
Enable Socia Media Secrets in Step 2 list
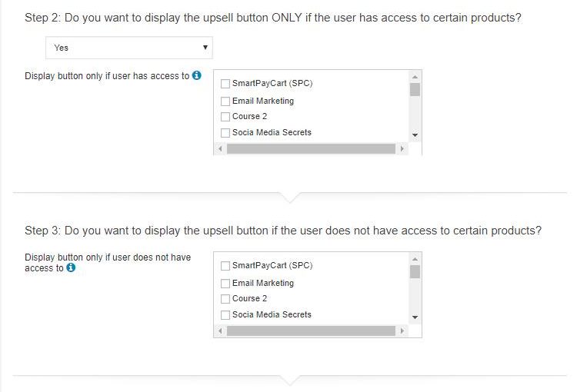225,132
